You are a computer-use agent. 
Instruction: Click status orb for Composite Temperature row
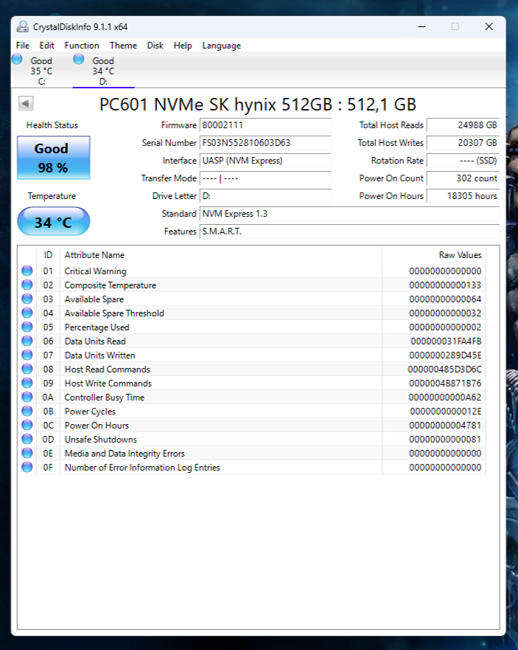point(27,285)
